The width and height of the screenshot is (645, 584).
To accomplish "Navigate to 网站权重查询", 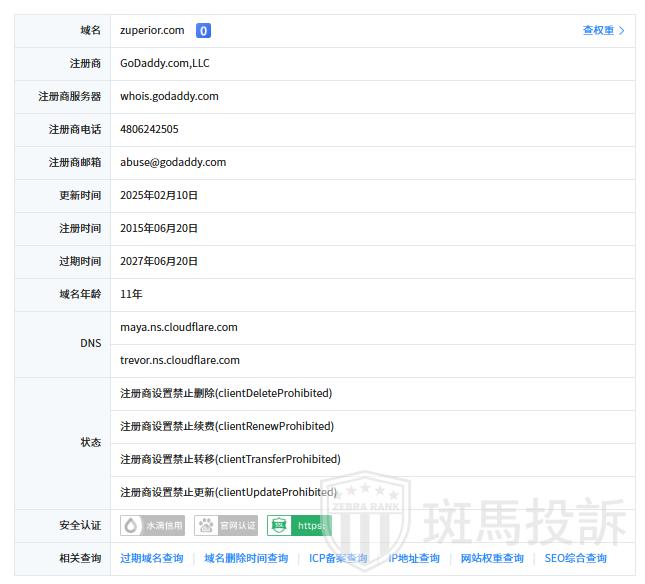I will 492,558.
